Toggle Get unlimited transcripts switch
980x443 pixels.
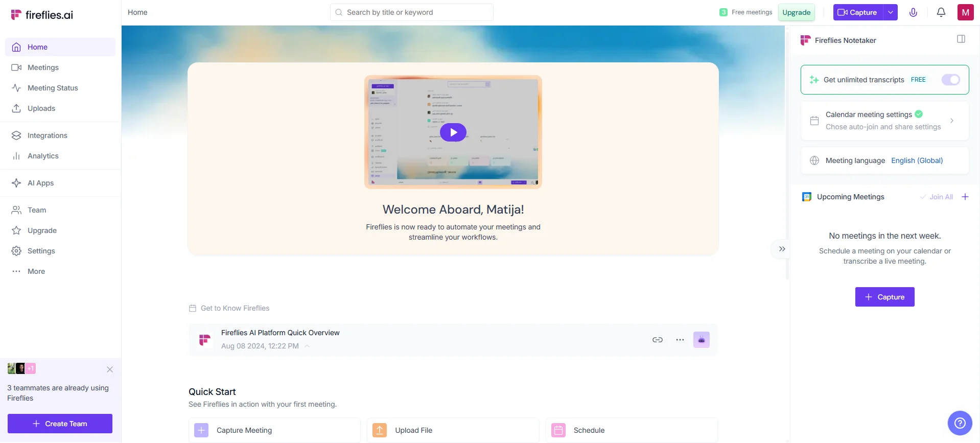951,80
